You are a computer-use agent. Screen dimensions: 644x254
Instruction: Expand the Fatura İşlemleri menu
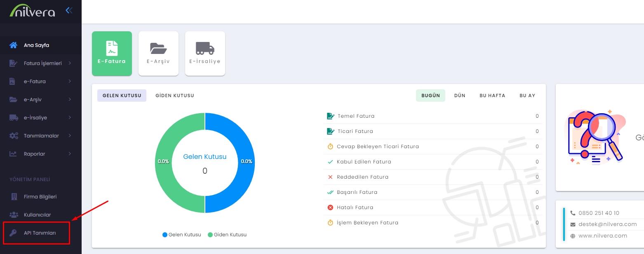tap(42, 63)
